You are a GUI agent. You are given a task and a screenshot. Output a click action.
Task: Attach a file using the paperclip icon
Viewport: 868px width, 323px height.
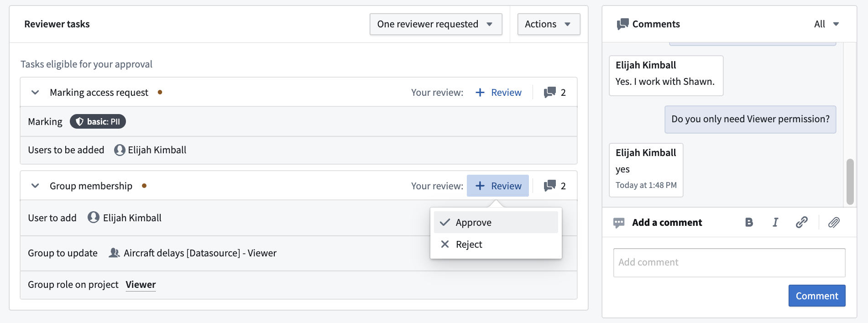click(x=834, y=222)
